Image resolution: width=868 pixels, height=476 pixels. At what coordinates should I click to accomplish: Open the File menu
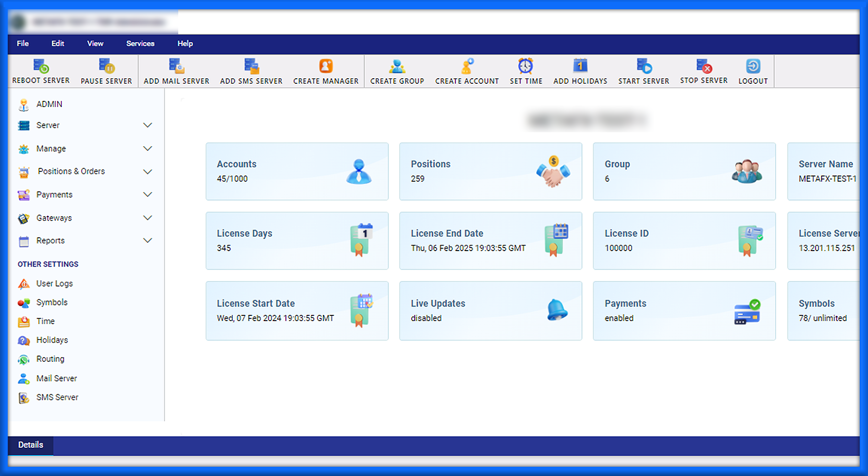(23, 44)
